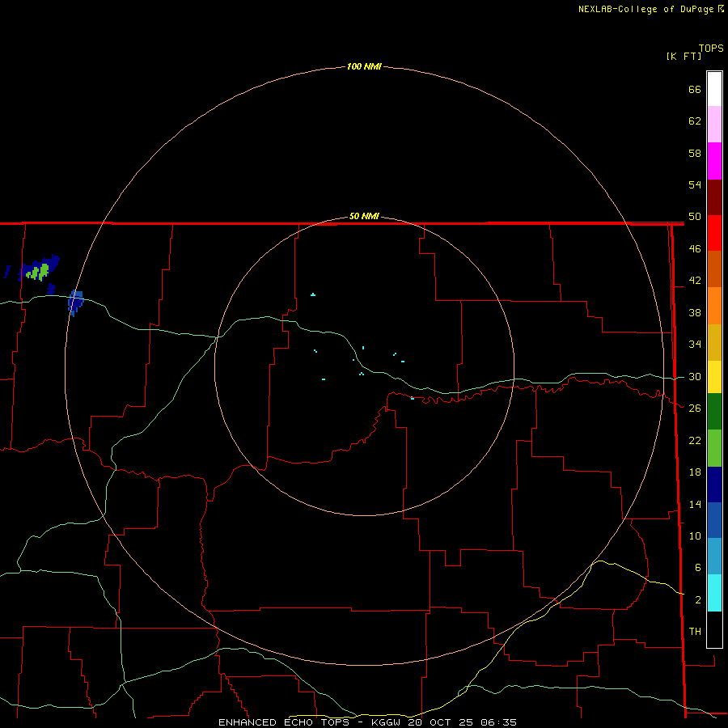Click the 10 legend value
Screen dimensions: 728x728
[695, 535]
